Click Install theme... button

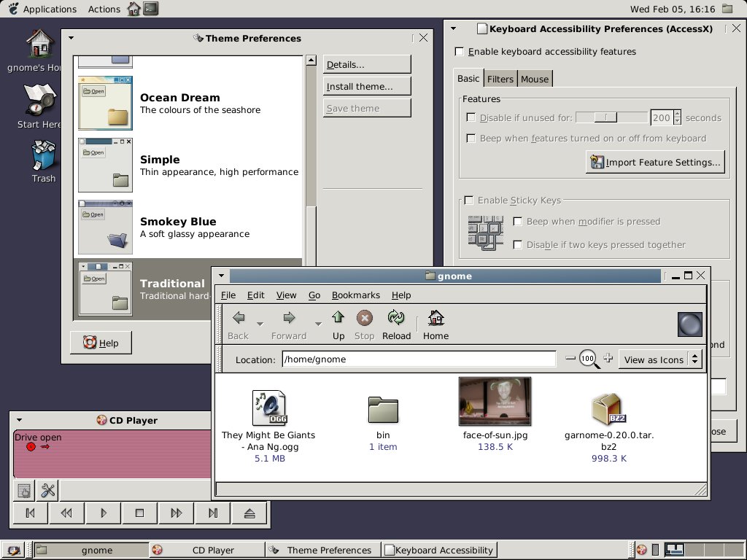367,86
